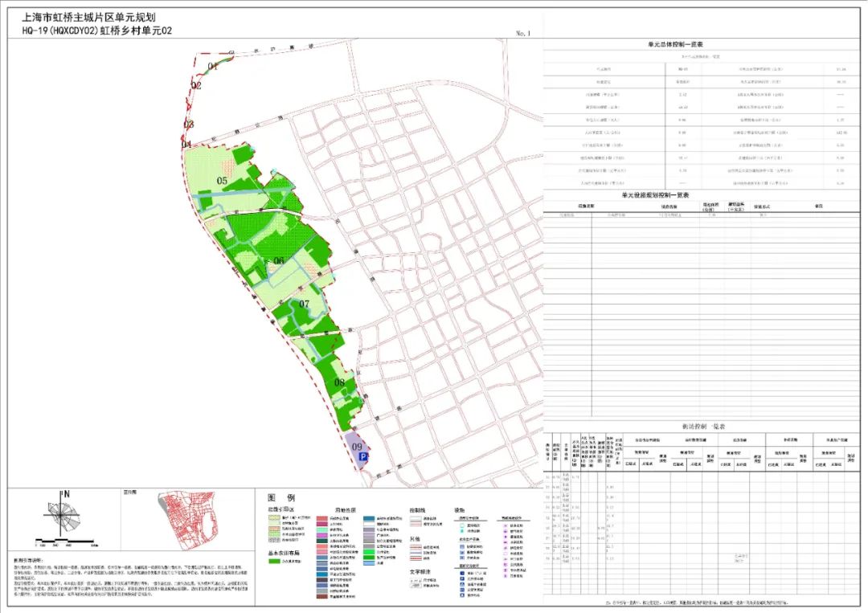The height and width of the screenshot is (613, 868).
Task: Click block label 02 on the map
Action: tap(196, 85)
